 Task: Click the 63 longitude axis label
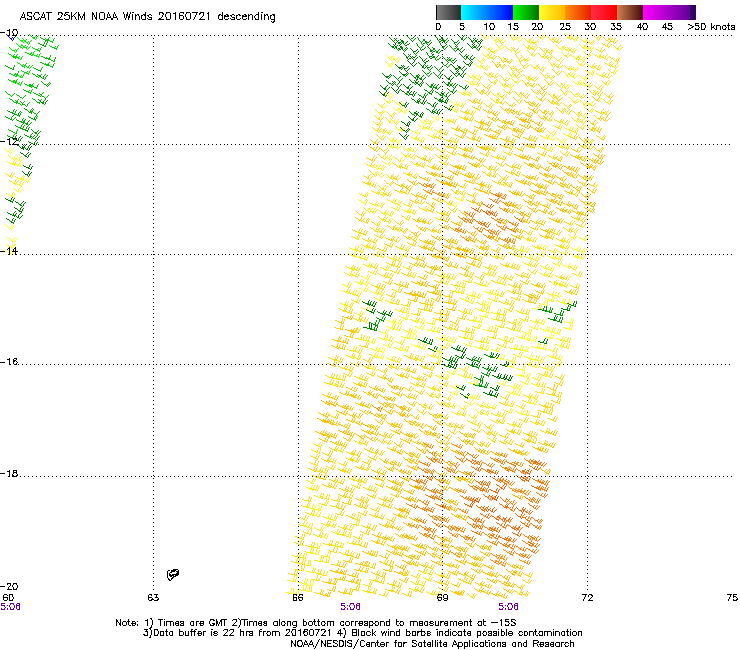[x=153, y=598]
